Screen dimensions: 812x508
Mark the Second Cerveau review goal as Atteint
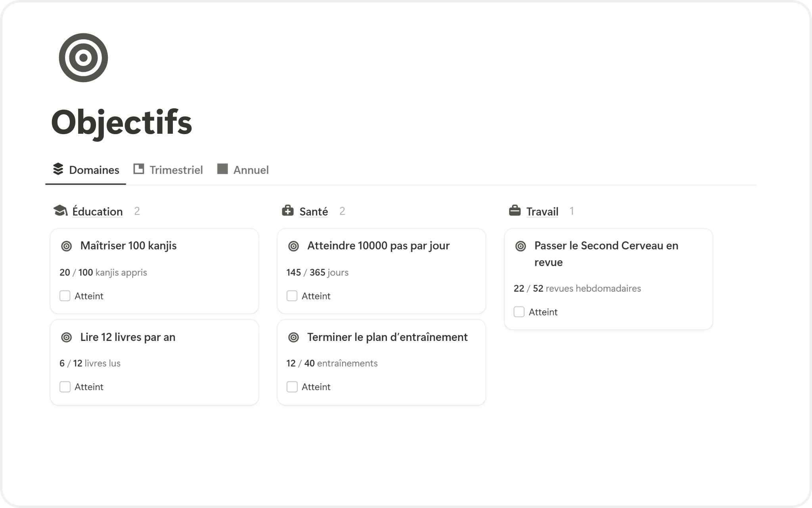tap(519, 312)
